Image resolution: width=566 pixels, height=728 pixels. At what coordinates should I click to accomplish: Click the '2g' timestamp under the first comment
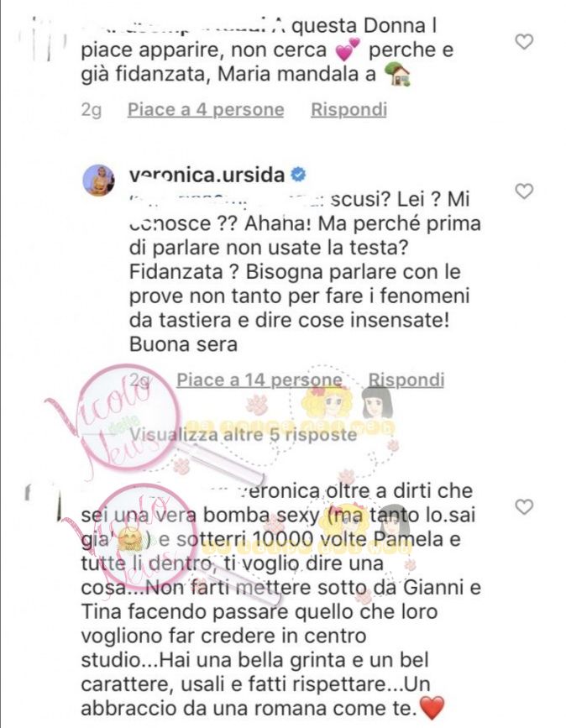[x=91, y=111]
